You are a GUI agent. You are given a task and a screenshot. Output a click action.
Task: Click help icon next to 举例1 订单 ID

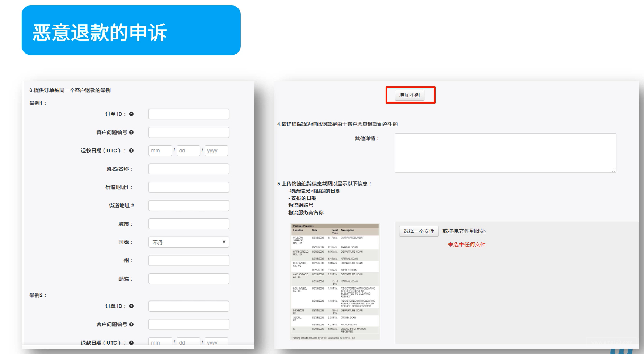click(x=131, y=114)
